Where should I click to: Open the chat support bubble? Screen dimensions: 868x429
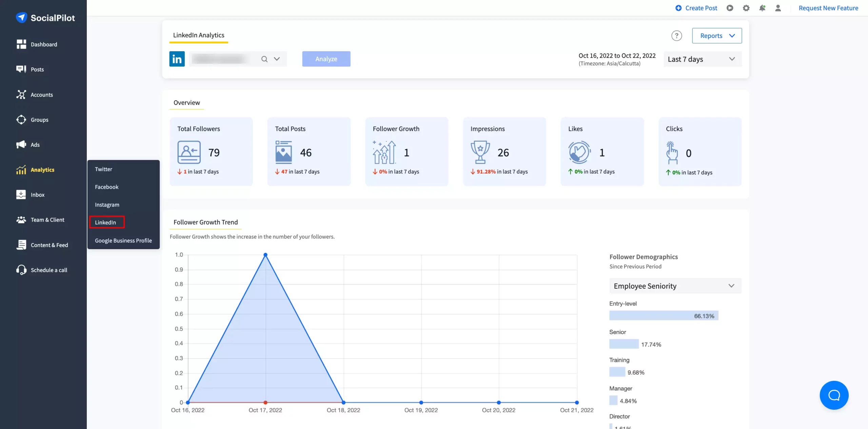(834, 395)
